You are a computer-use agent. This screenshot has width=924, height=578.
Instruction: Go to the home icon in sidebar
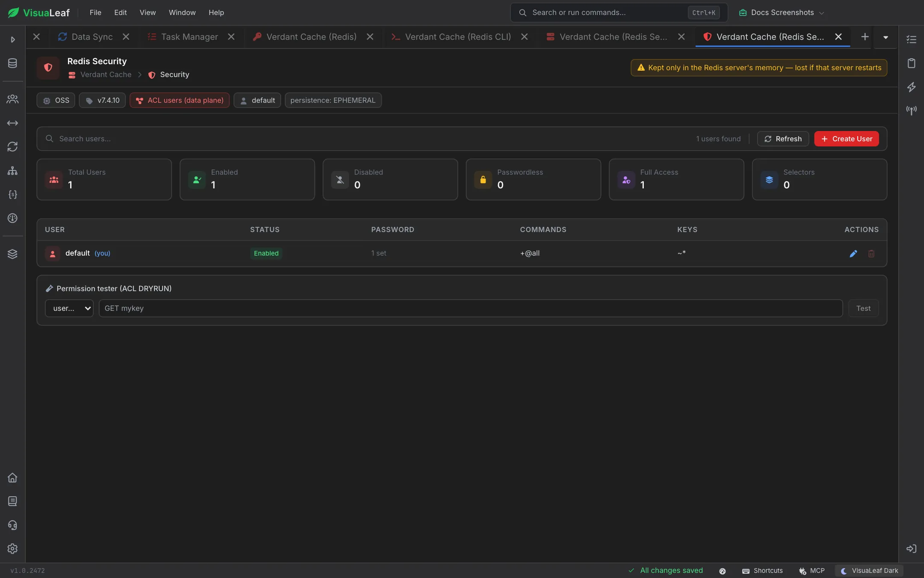click(12, 477)
